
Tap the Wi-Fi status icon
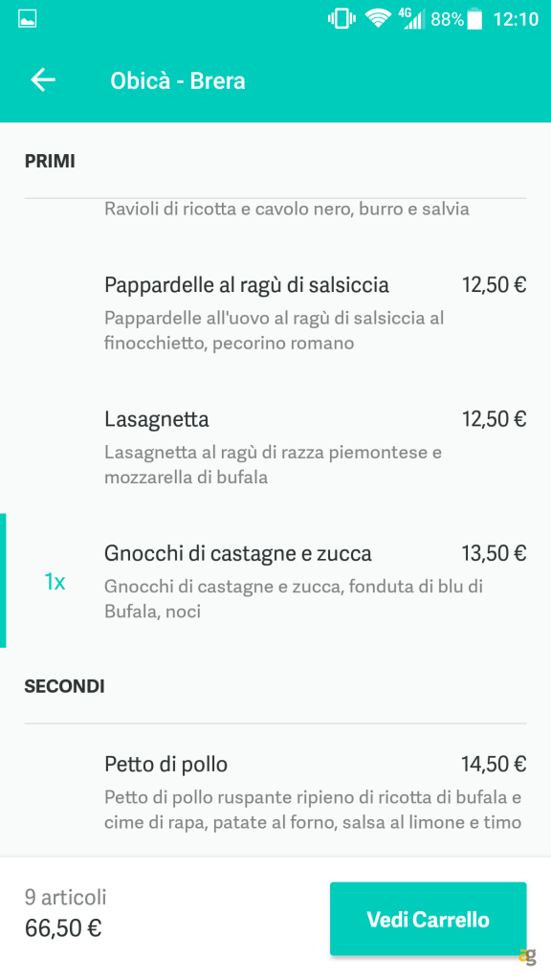pos(377,16)
